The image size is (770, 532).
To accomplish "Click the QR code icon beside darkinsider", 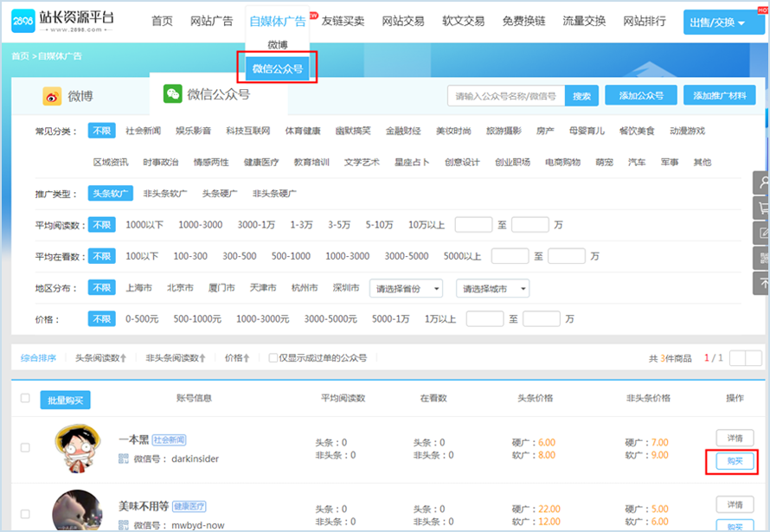I will pyautogui.click(x=124, y=458).
